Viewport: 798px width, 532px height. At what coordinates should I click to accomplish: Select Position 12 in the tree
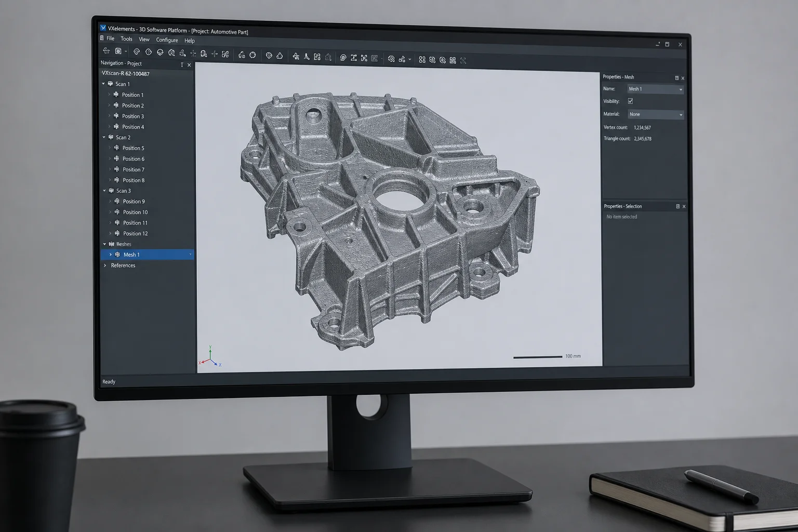point(136,233)
